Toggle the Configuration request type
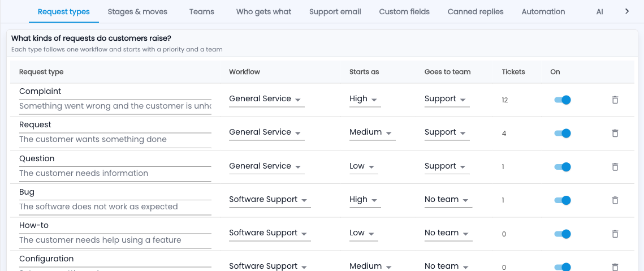This screenshot has height=271, width=644. [562, 267]
